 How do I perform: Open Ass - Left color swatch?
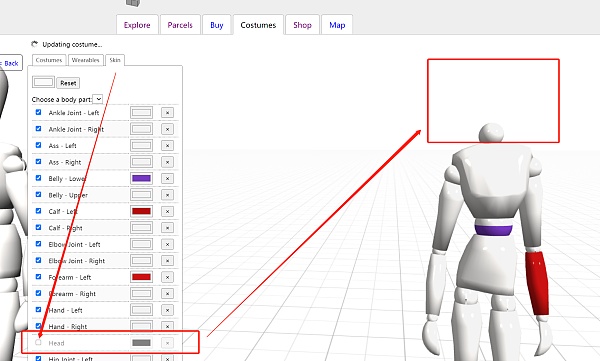(142, 145)
